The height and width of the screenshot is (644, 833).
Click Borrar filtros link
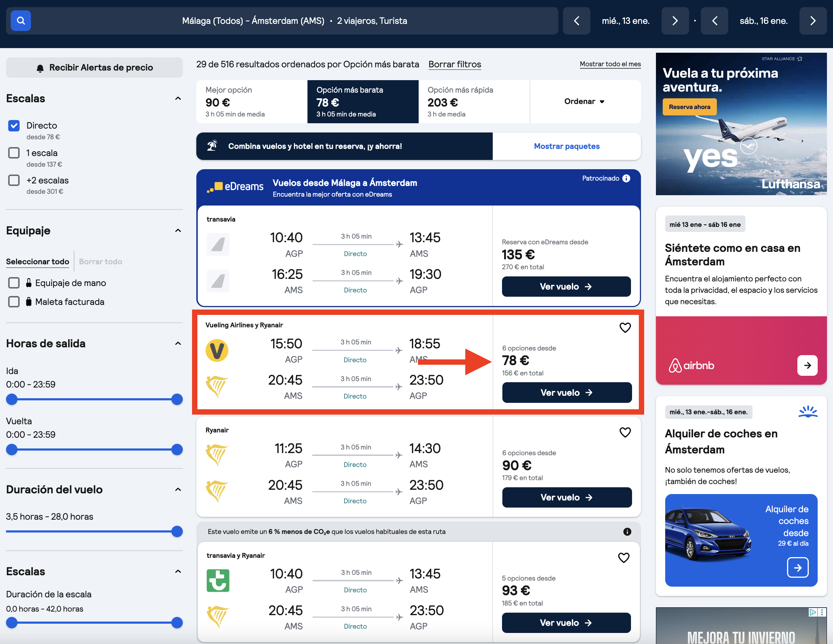coord(455,64)
